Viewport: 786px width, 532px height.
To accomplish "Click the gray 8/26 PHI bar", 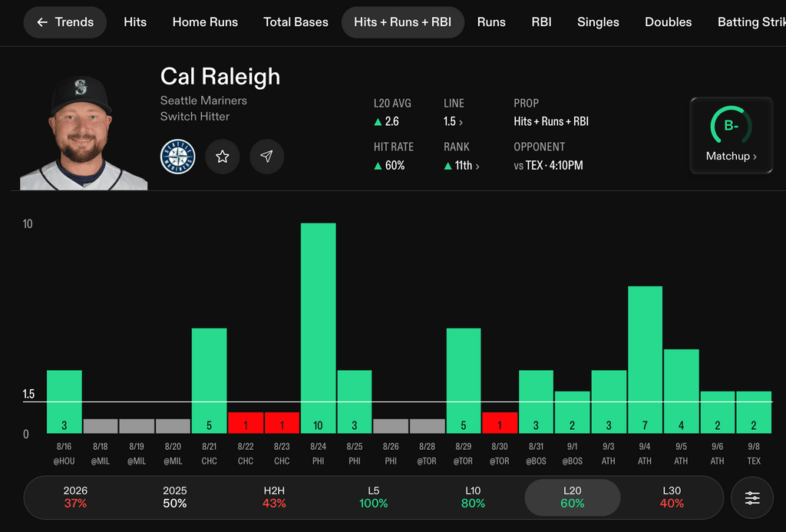I will click(x=391, y=426).
